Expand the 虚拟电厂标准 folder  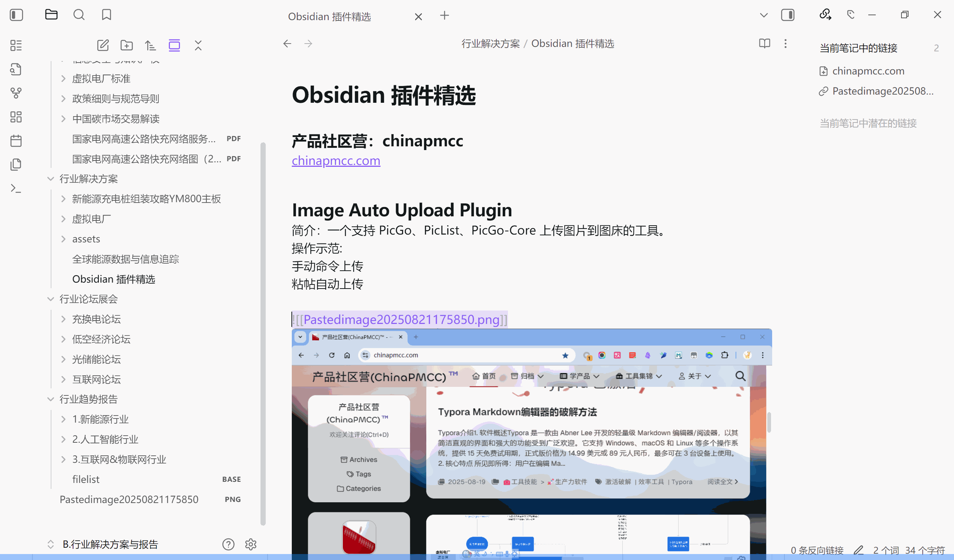[x=63, y=78]
